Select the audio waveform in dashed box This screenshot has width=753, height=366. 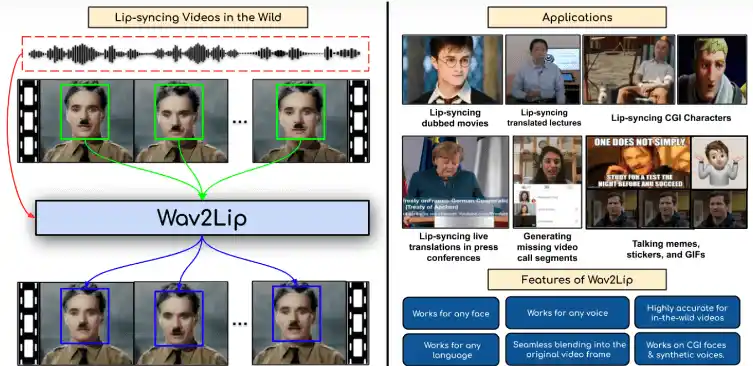click(195, 53)
